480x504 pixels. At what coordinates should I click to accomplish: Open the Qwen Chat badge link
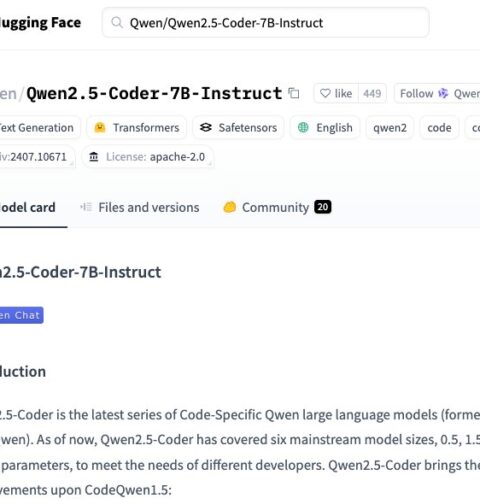(21, 315)
